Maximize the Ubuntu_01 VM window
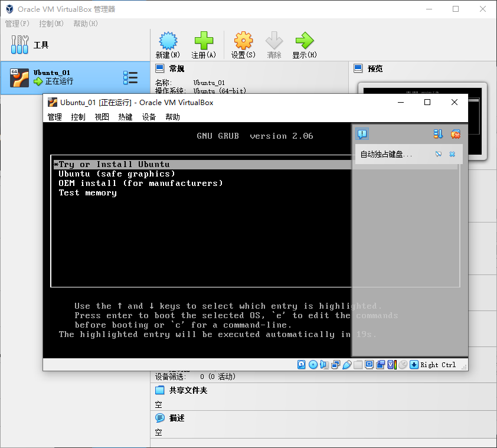 tap(427, 102)
